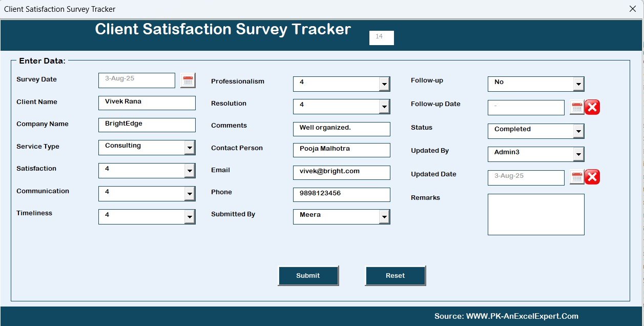Screen dimensions: 644x326
Task: Click the Enter Data frame caption
Action: point(42,61)
